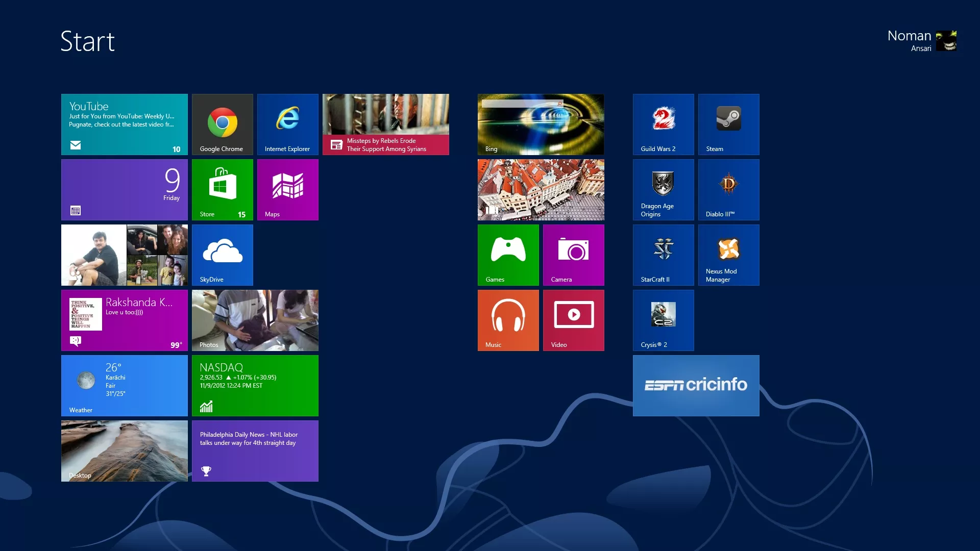The height and width of the screenshot is (551, 980).
Task: Open the Calendar tile showing 9 Friday
Action: point(125,190)
